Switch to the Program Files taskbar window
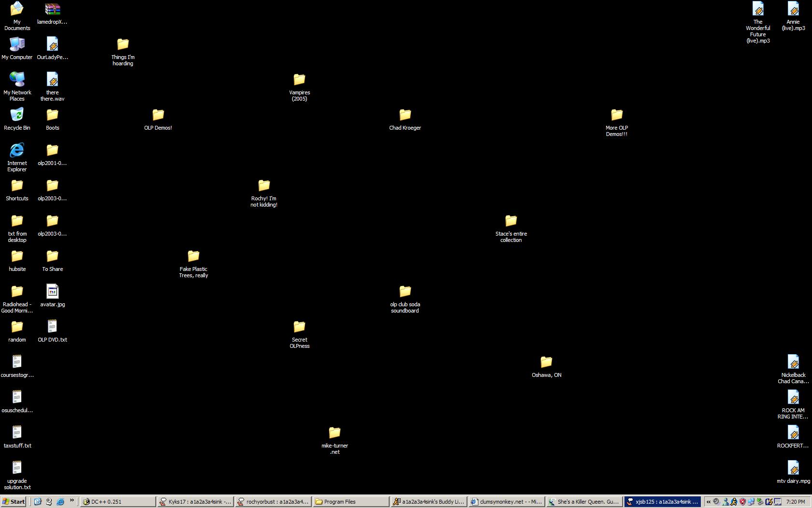This screenshot has height=508, width=812. point(350,502)
